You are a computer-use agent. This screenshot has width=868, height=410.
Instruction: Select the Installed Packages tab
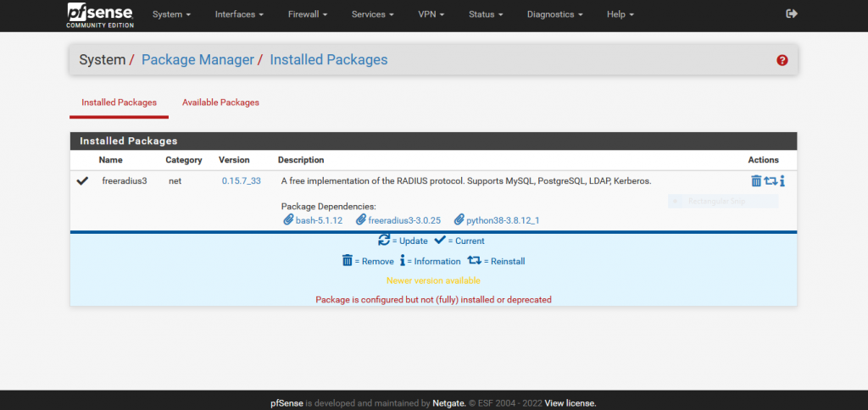pyautogui.click(x=119, y=102)
